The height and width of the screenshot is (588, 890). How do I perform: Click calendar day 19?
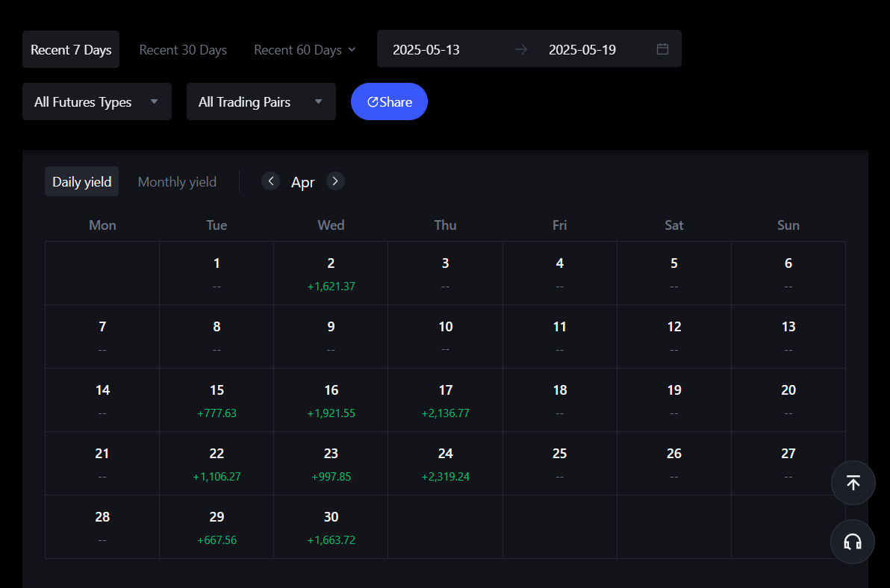click(673, 400)
